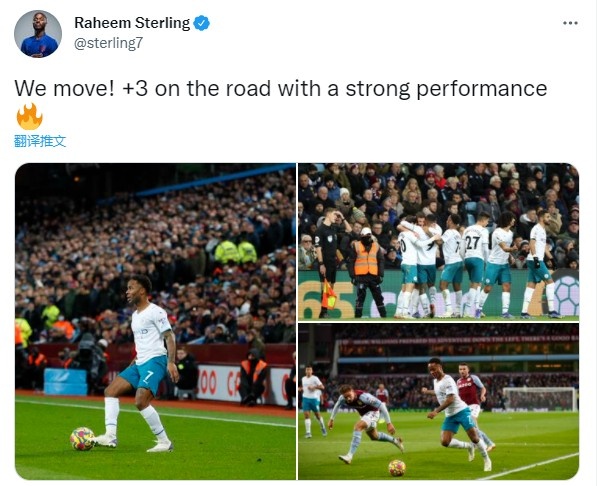Click the number 7 on Sterling's shorts

tap(148, 377)
